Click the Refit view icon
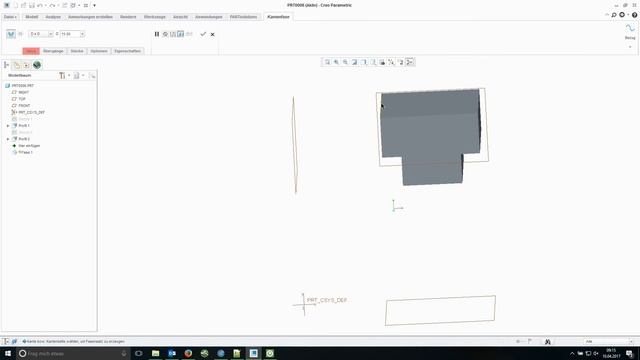 point(327,62)
